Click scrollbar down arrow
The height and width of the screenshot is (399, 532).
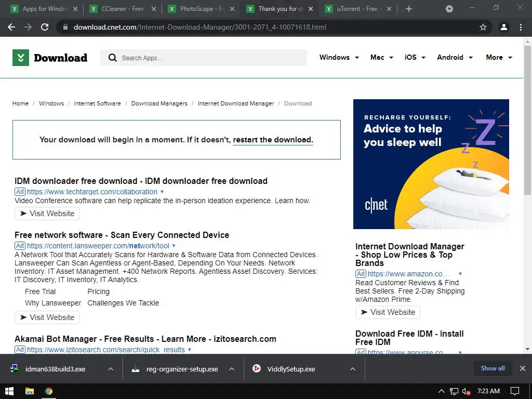point(527,349)
